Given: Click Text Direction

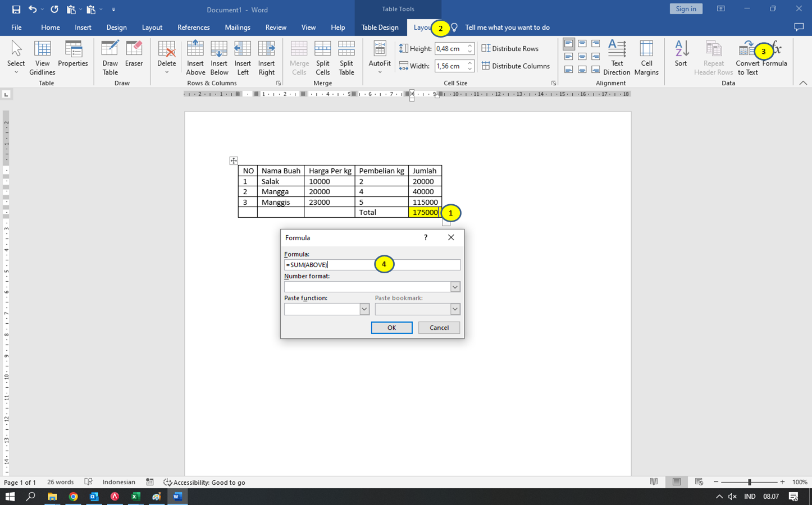Looking at the screenshot, I should coord(617,58).
